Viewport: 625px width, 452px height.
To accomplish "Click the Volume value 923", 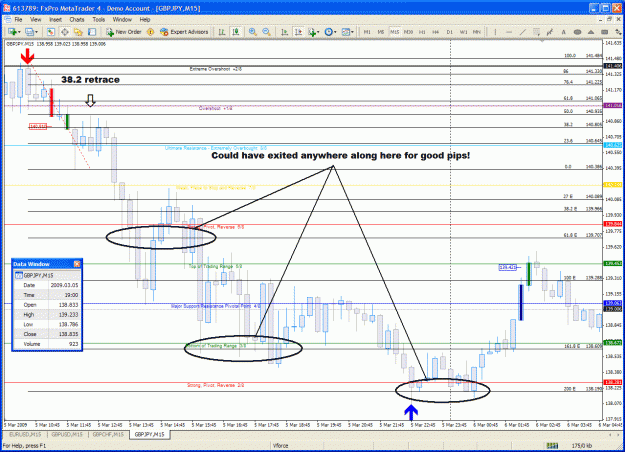I will [73, 344].
